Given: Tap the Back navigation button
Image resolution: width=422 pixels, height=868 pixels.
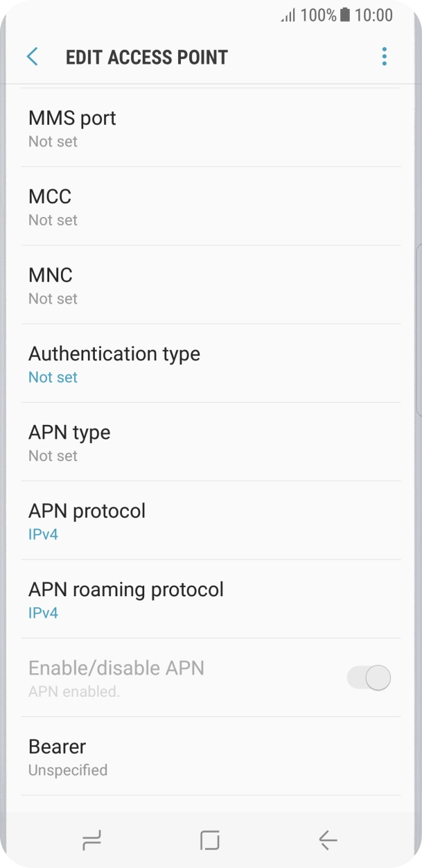Looking at the screenshot, I should coord(328,840).
